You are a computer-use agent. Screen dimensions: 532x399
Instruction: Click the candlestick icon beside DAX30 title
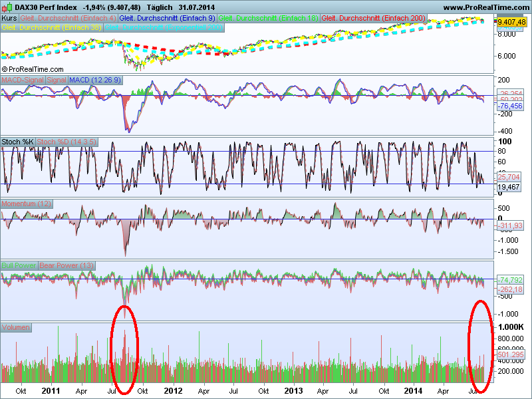click(x=7, y=7)
